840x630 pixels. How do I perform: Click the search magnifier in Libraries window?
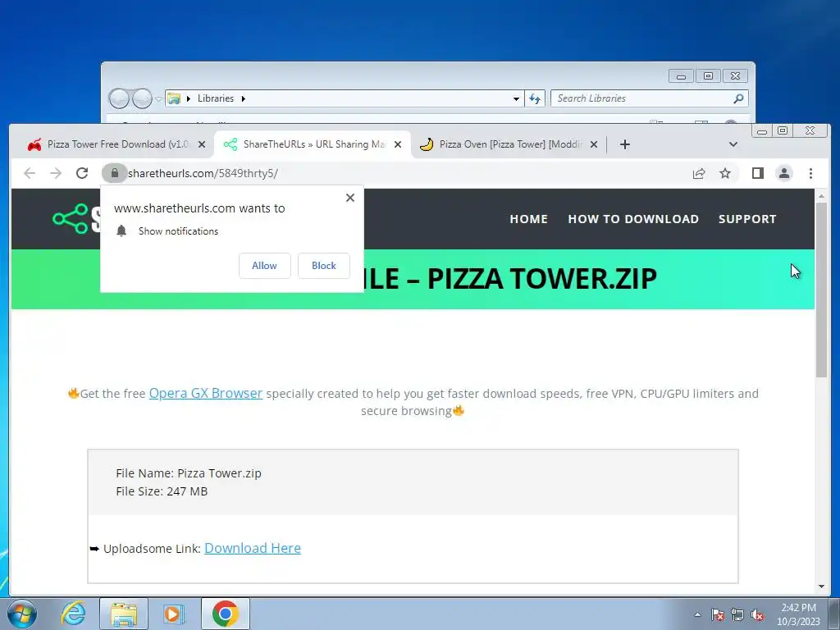(x=739, y=98)
